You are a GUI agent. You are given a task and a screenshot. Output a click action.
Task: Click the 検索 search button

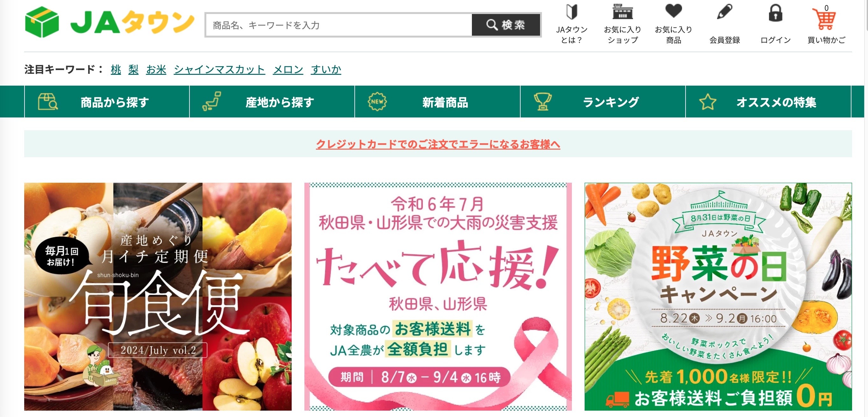tap(506, 25)
